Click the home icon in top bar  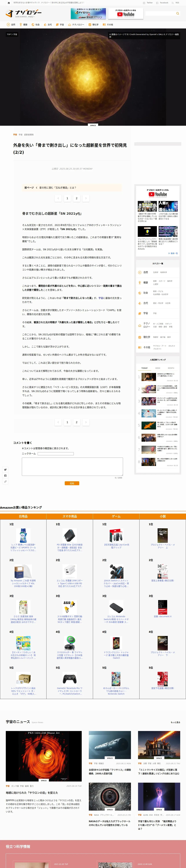(9, 3)
